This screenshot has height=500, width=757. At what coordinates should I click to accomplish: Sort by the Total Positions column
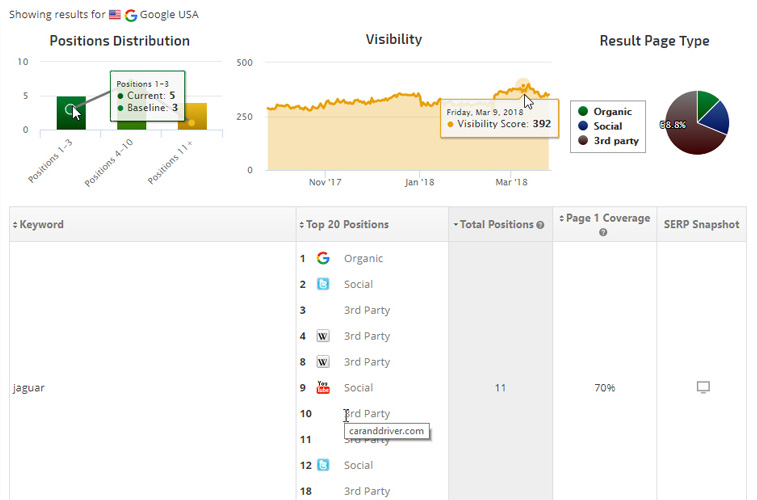(x=496, y=225)
